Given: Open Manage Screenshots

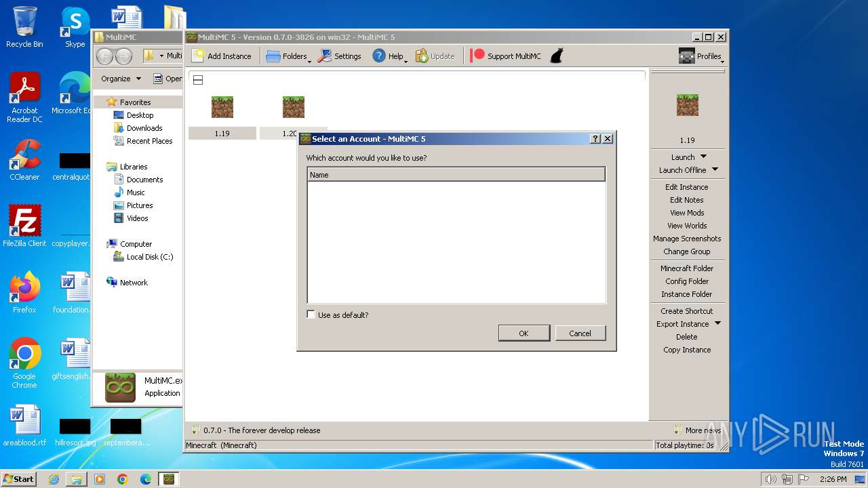Looking at the screenshot, I should pyautogui.click(x=686, y=239).
